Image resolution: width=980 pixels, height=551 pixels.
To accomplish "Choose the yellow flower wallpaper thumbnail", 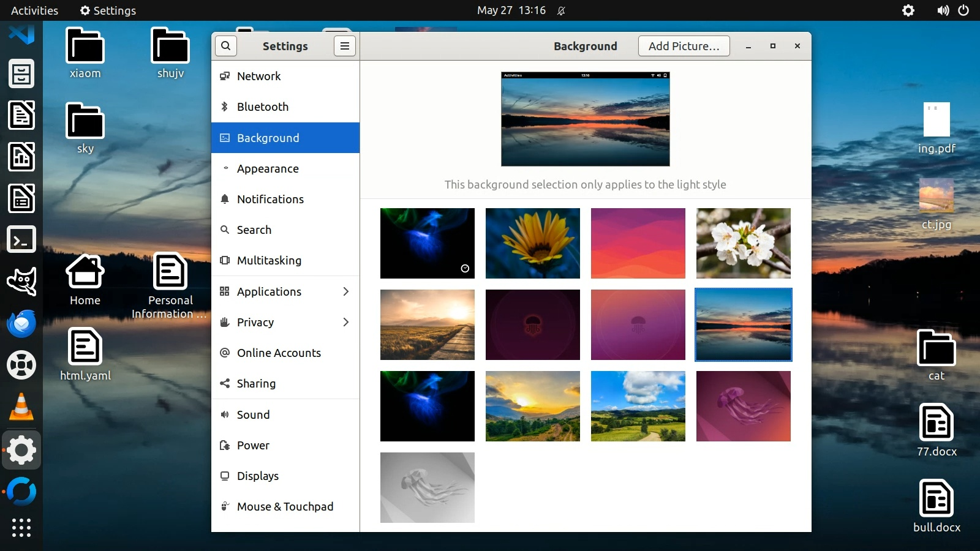I will point(532,243).
